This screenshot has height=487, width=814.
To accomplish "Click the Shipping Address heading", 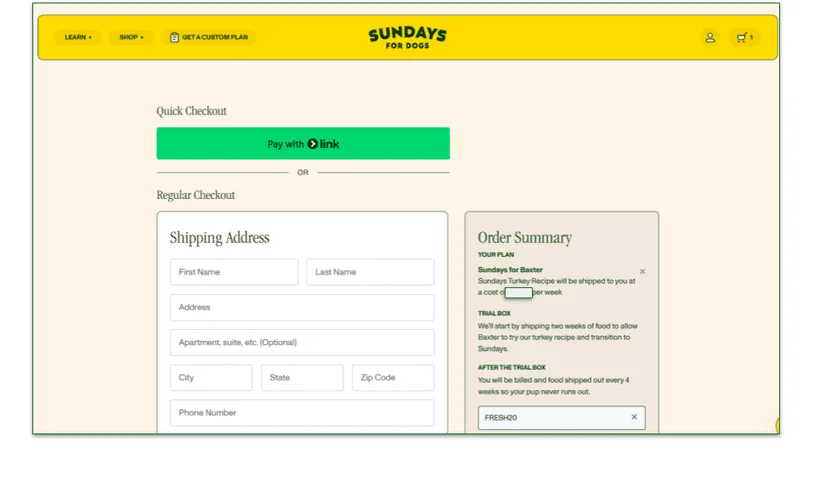I will click(x=220, y=238).
